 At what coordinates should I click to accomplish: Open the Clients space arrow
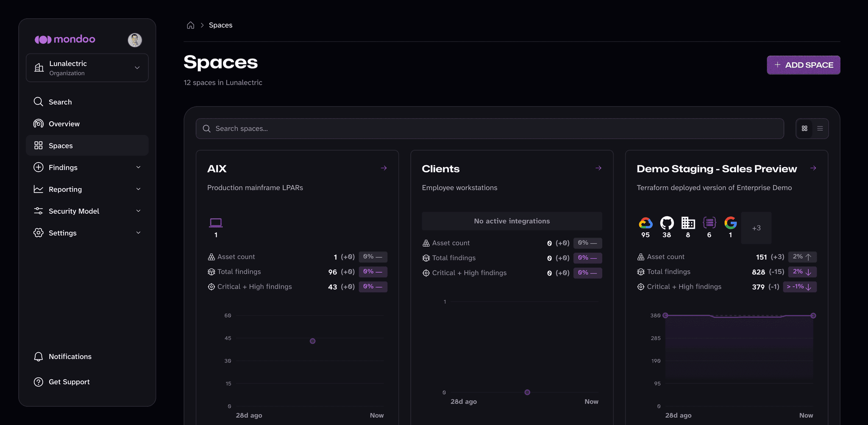coord(598,168)
